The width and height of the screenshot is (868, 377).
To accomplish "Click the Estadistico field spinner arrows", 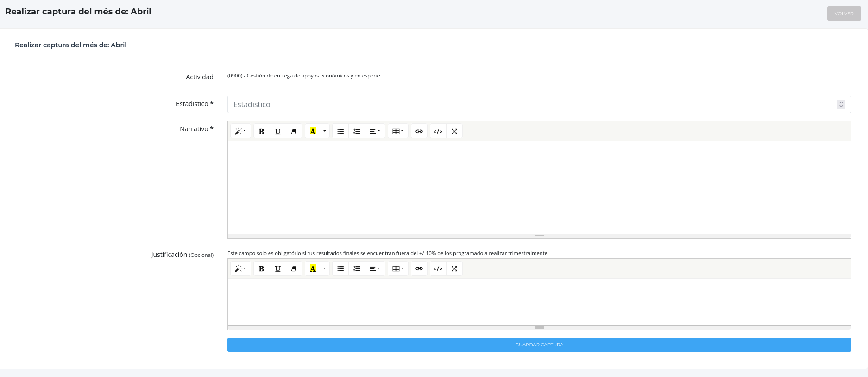I will coord(841,104).
